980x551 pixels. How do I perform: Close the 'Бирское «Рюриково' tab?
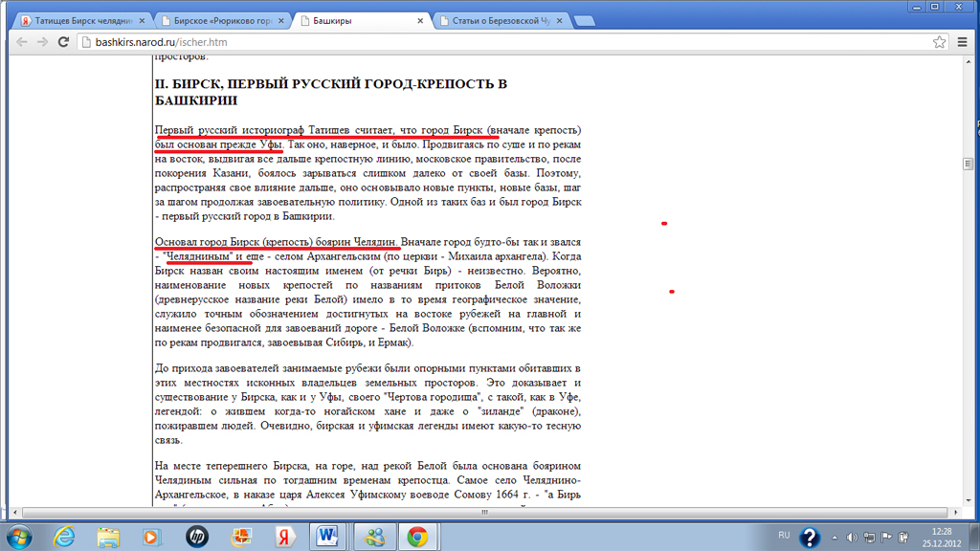tap(281, 21)
